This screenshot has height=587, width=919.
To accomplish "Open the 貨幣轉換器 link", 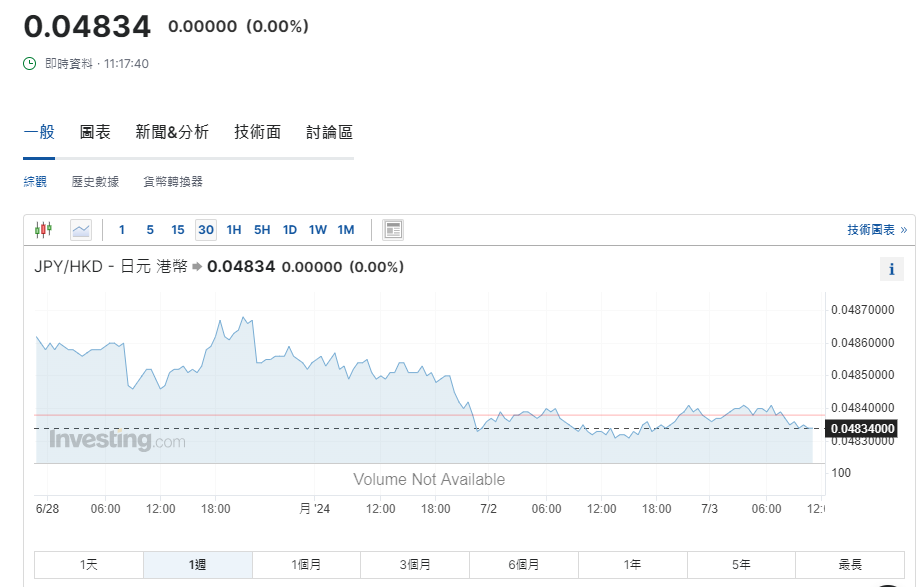I will pos(173,182).
